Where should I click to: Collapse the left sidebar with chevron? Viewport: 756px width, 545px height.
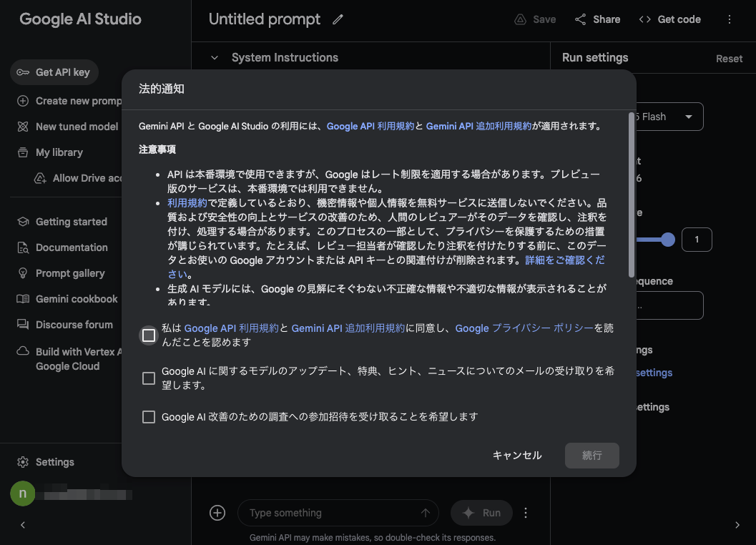(x=23, y=525)
